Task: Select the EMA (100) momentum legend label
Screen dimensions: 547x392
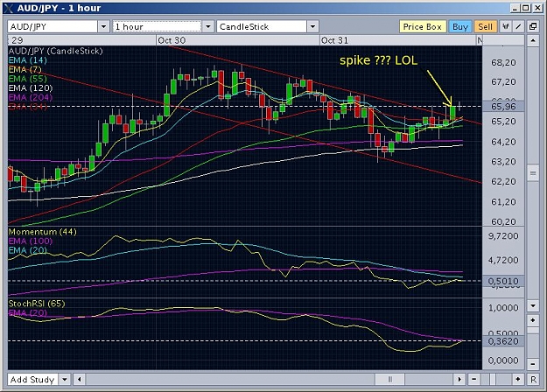Action: tap(31, 241)
